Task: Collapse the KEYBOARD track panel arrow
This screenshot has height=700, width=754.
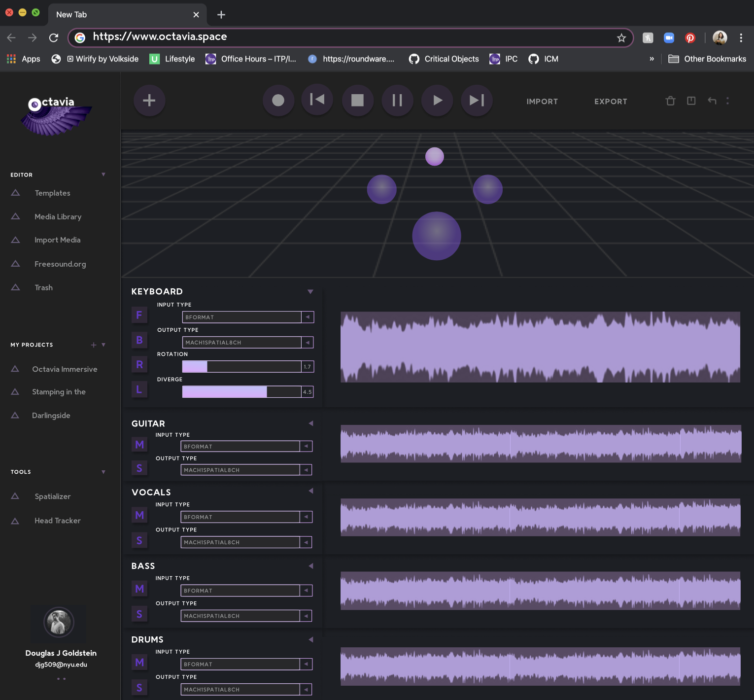Action: pyautogui.click(x=310, y=291)
